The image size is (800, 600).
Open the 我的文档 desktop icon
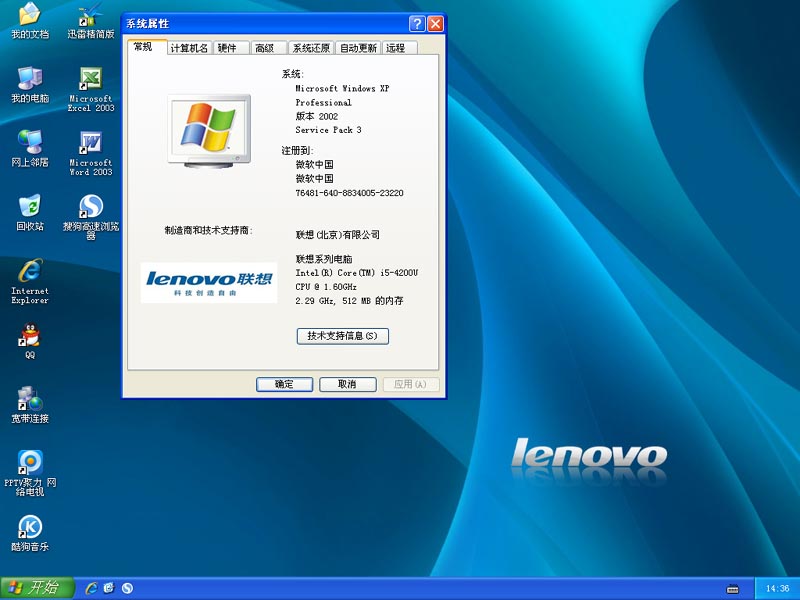[x=30, y=21]
